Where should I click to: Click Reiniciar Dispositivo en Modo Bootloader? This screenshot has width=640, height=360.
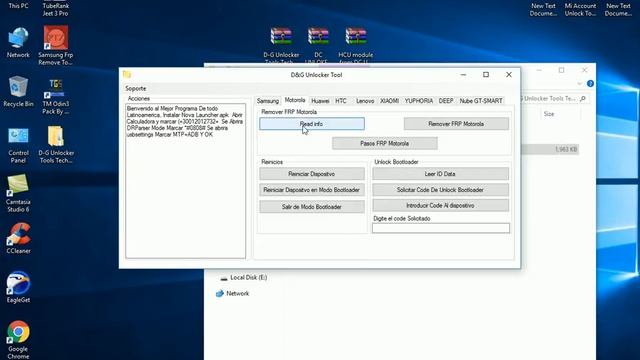point(312,190)
